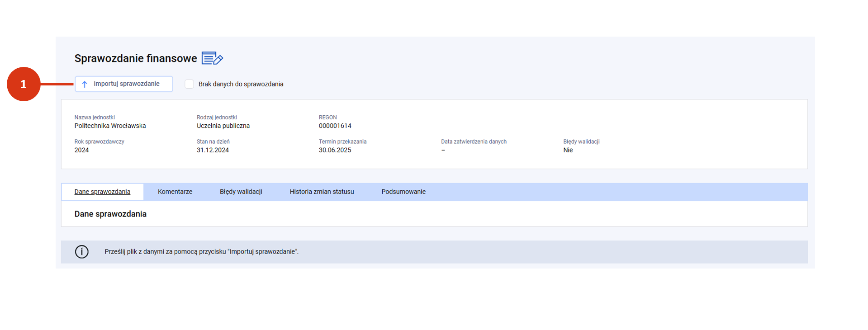
Task: Click the Data zatwierdzenia danych label
Action: pyautogui.click(x=474, y=141)
